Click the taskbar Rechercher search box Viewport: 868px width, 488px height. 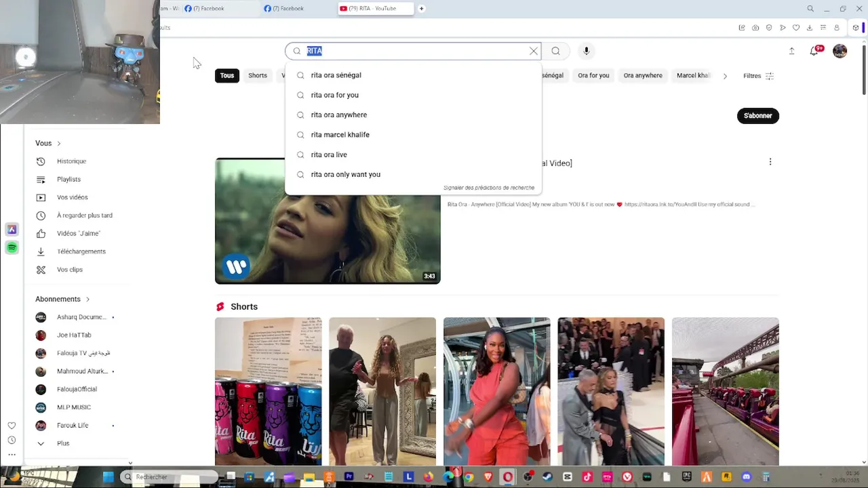point(170,477)
